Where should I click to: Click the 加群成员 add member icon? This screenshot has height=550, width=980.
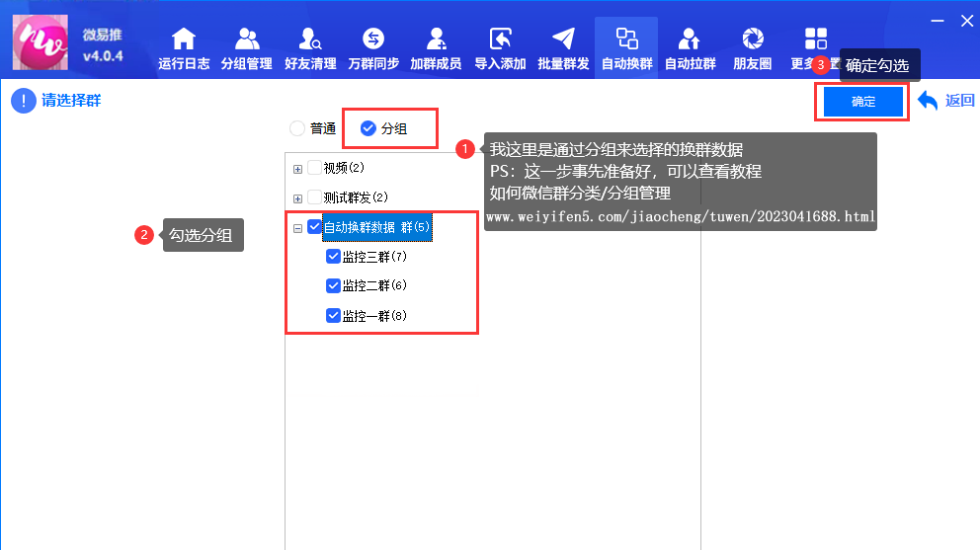[436, 39]
